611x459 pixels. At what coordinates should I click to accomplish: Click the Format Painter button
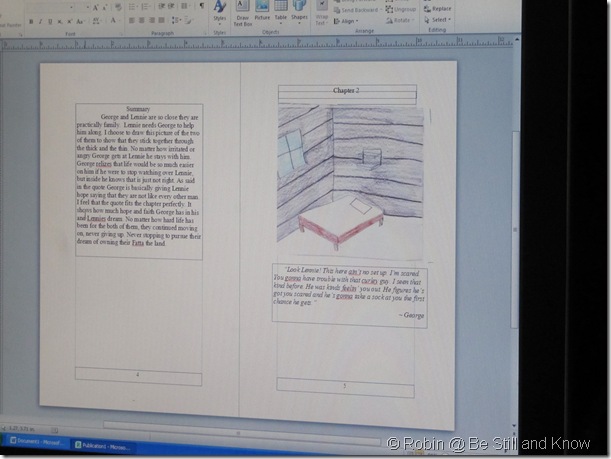[x=11, y=25]
